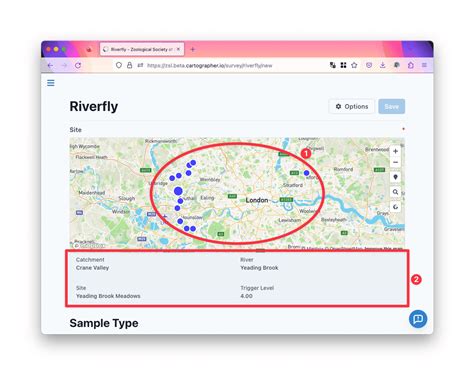Click the dark profile icon in browser toolbar

[x=397, y=65]
